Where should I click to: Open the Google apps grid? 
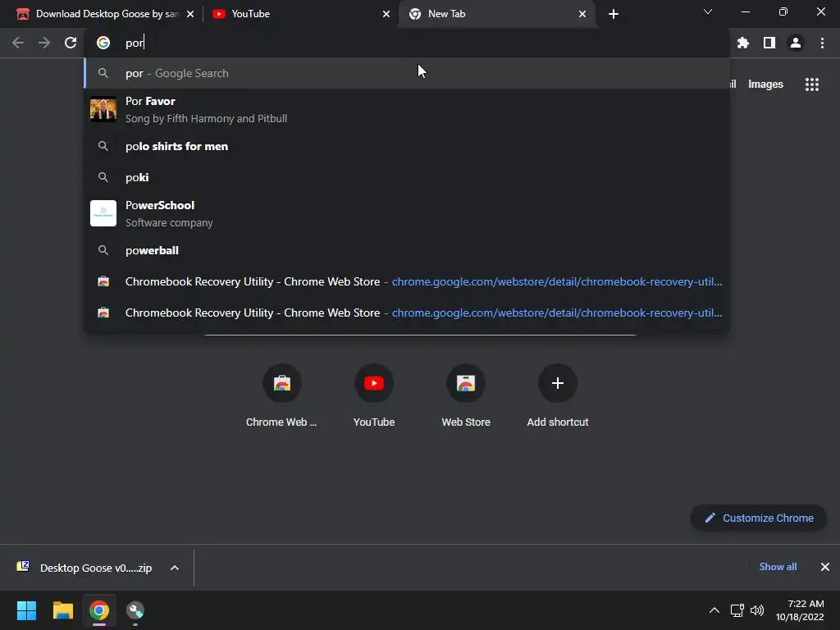(811, 84)
